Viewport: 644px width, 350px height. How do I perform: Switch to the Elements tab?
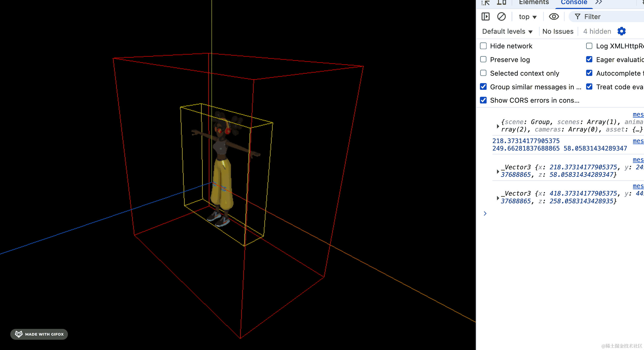pos(534,2)
